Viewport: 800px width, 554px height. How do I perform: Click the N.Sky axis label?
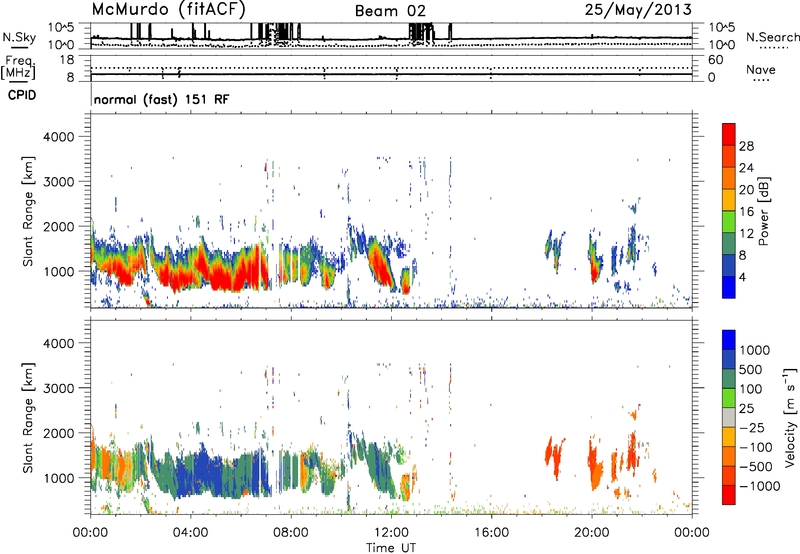19,37
